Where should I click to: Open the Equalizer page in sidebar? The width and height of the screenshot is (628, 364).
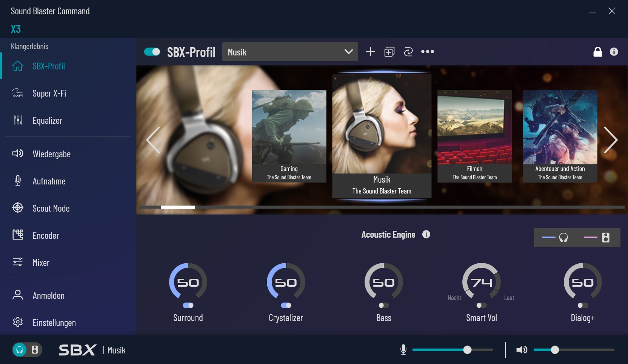pos(47,121)
